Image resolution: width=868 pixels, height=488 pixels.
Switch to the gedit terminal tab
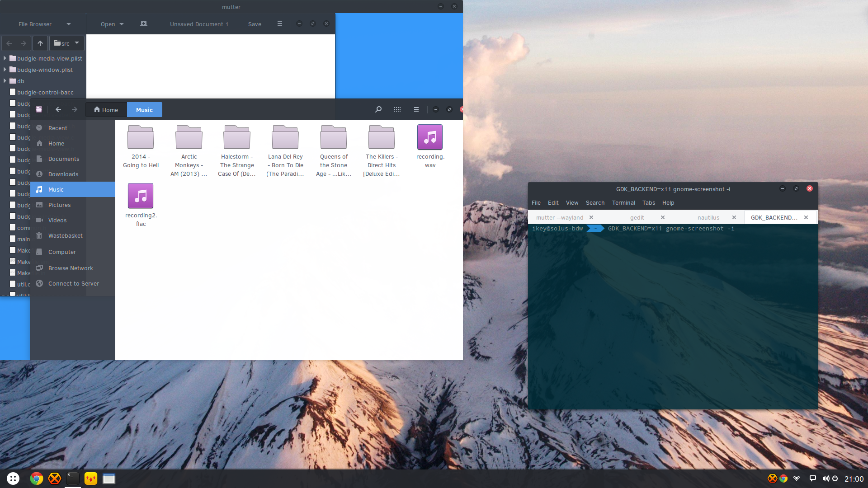[x=637, y=217]
